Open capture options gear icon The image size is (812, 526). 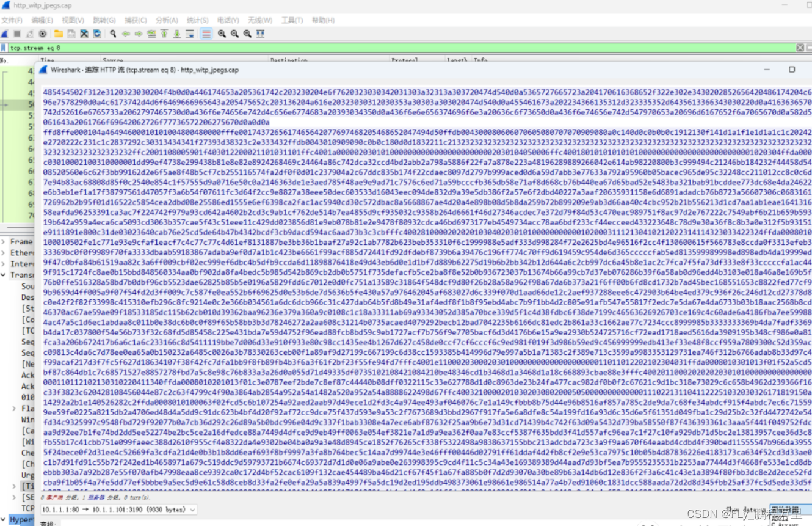coord(42,34)
